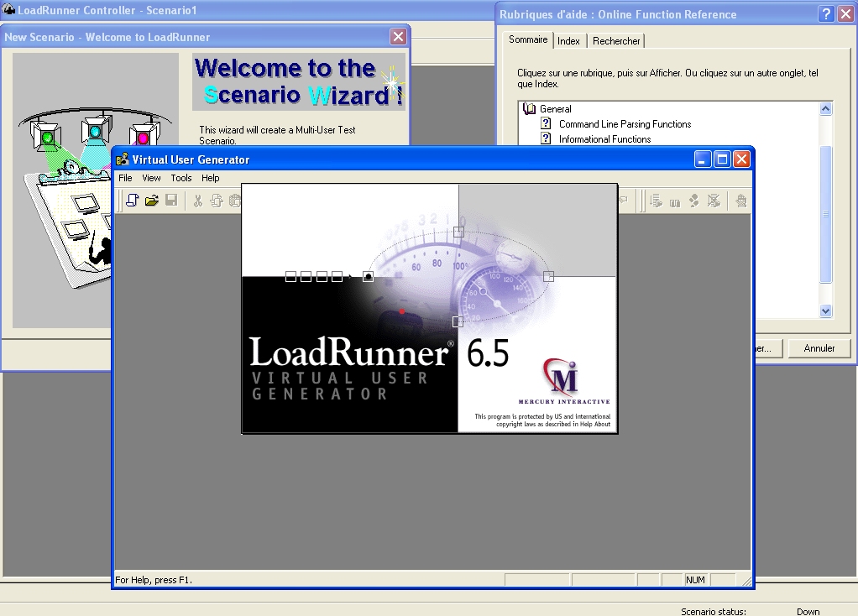Close the Online Function Reference help window
Image resolution: width=858 pixels, height=616 pixels.
(845, 13)
